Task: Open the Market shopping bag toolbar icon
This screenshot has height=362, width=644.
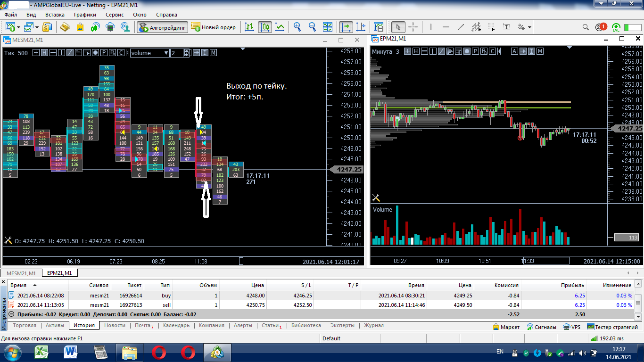Action: point(80,27)
